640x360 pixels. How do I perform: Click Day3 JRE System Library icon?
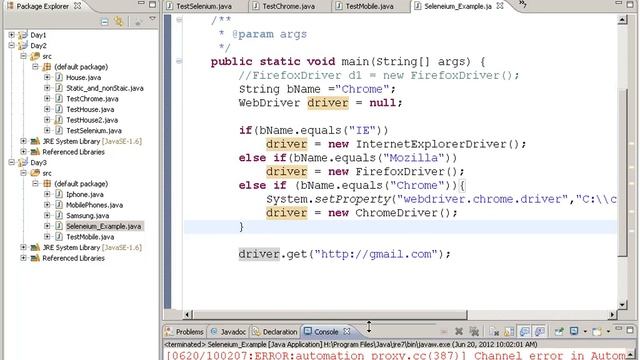click(35, 247)
